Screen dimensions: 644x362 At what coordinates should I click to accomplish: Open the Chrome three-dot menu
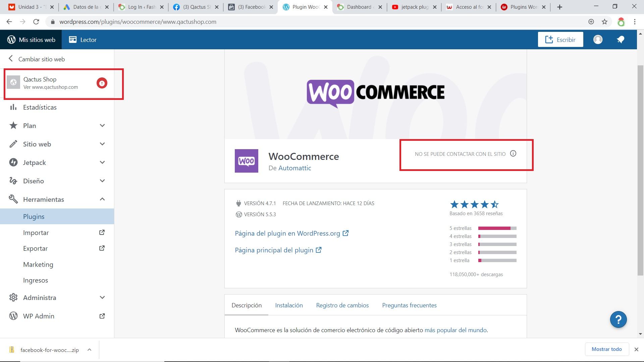[635, 22]
